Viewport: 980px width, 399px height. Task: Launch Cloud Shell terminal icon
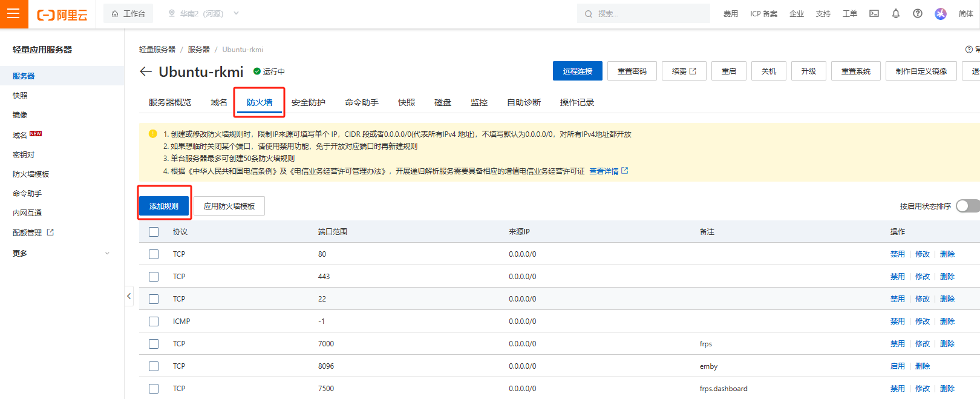(x=874, y=13)
